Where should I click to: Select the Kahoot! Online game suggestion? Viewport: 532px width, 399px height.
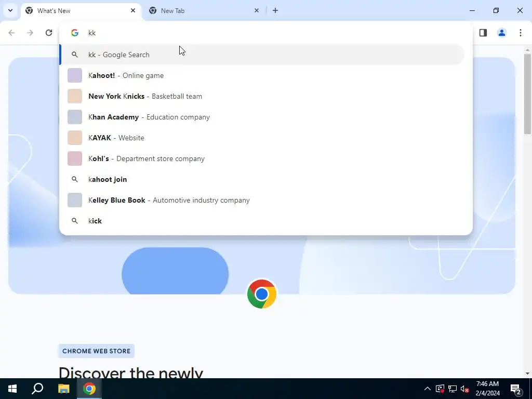pyautogui.click(x=262, y=75)
